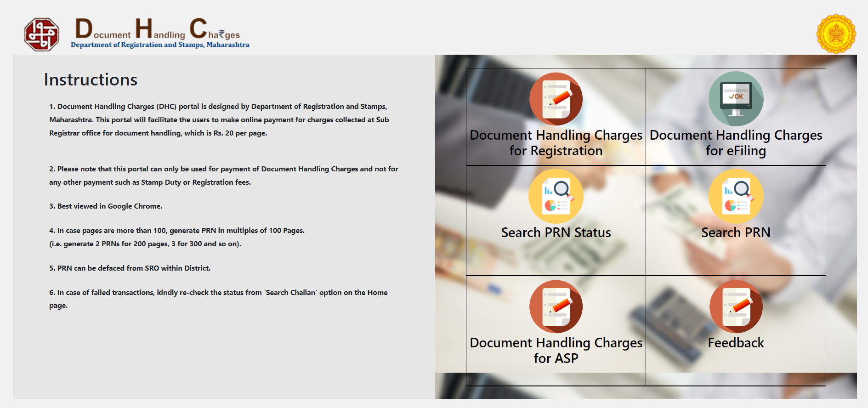Open Document Handling Charges for Registration link

coord(556,143)
